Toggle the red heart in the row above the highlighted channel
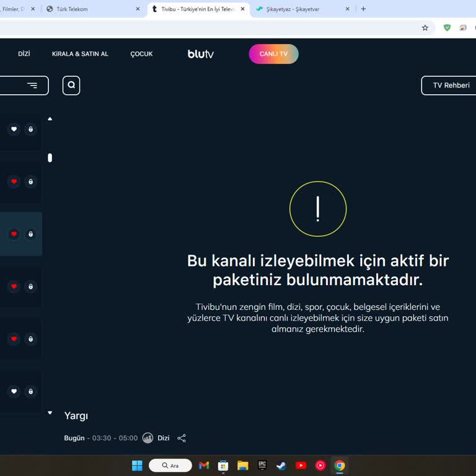 point(14,182)
